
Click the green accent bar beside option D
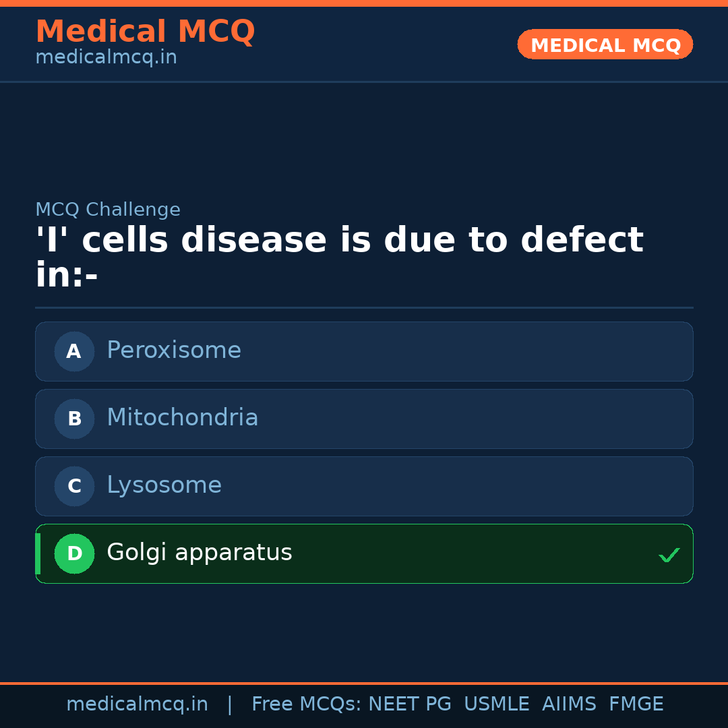point(37,553)
